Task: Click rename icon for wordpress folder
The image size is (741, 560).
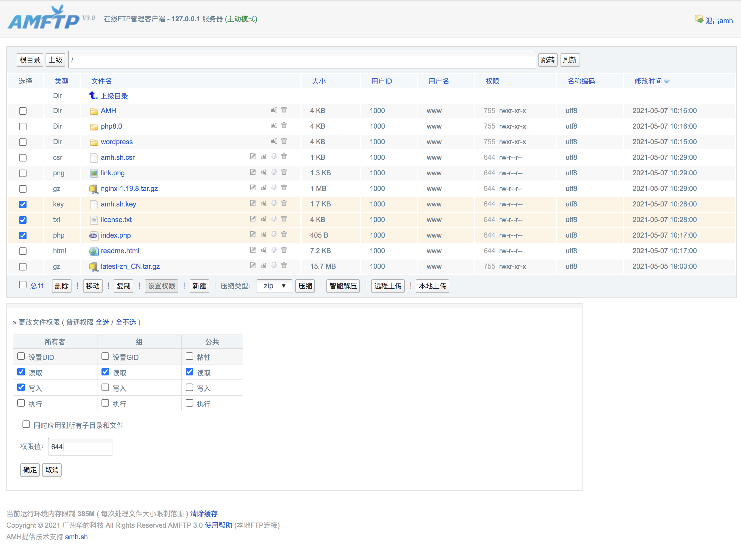Action: click(x=274, y=141)
